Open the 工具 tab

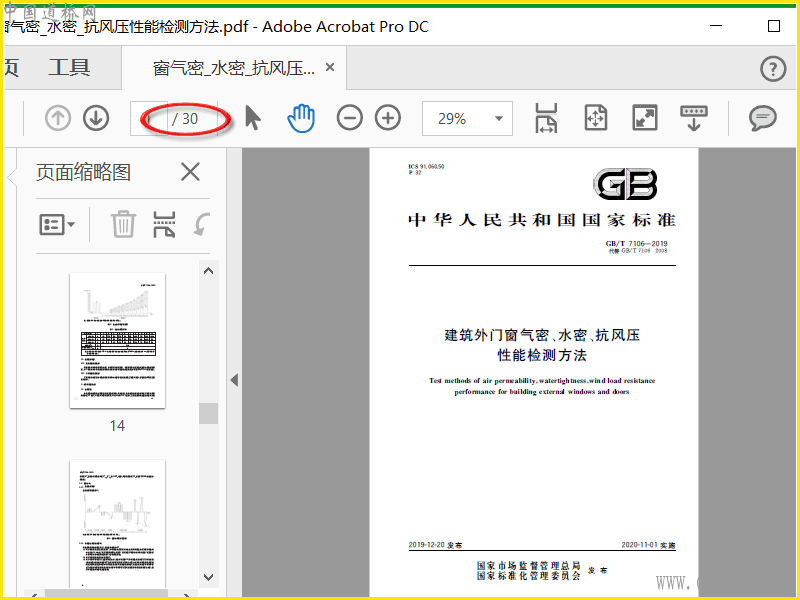tap(69, 67)
